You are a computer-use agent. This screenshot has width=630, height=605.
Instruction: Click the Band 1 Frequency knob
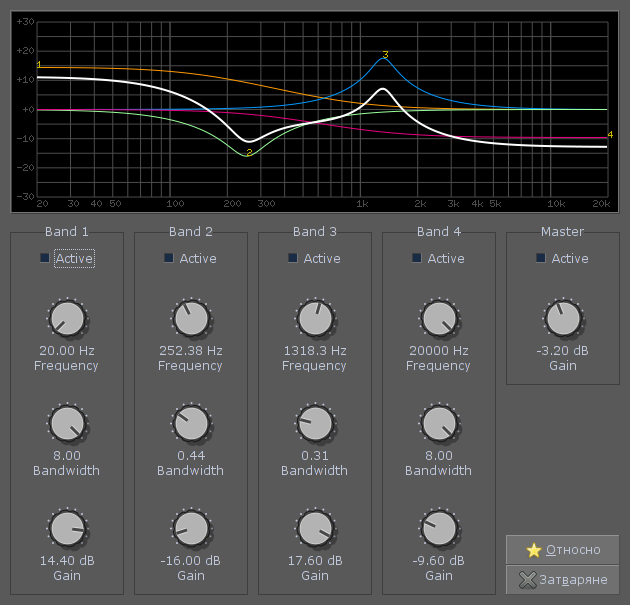coord(66,320)
